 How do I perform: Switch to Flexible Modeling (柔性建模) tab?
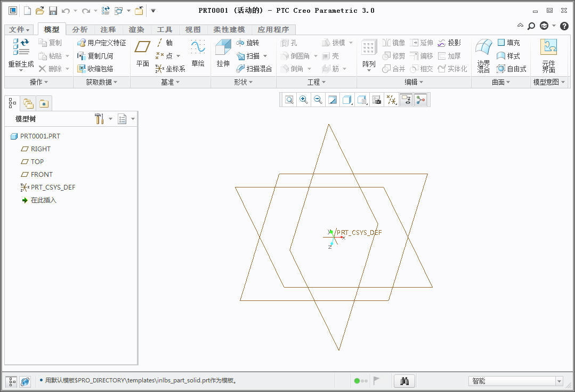(229, 30)
